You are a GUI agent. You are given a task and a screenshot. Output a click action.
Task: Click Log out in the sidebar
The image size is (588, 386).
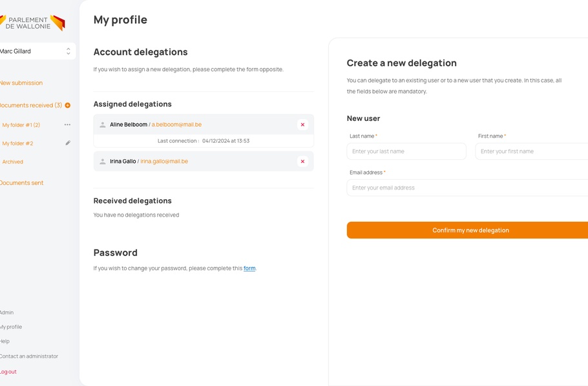[x=8, y=372]
